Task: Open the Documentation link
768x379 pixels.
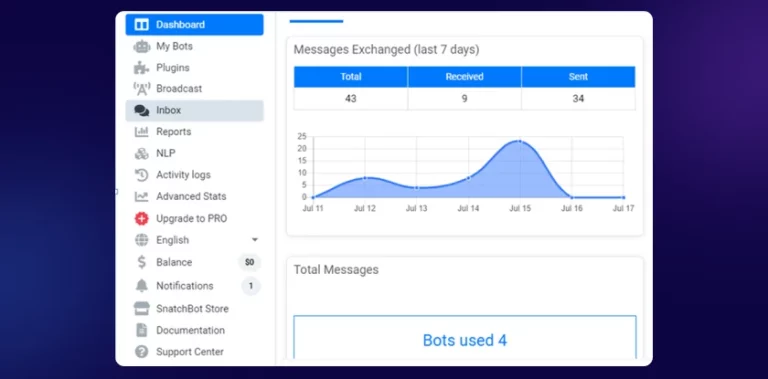Action: (x=191, y=330)
